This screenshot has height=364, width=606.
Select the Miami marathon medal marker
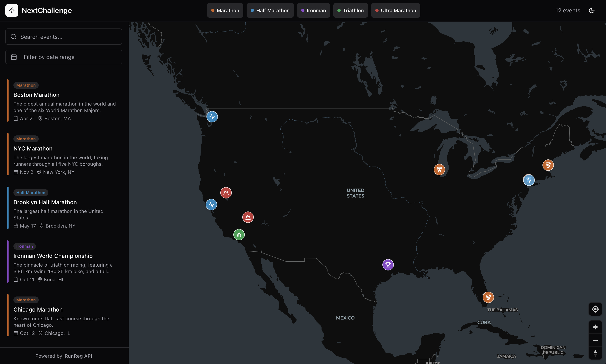(x=488, y=297)
